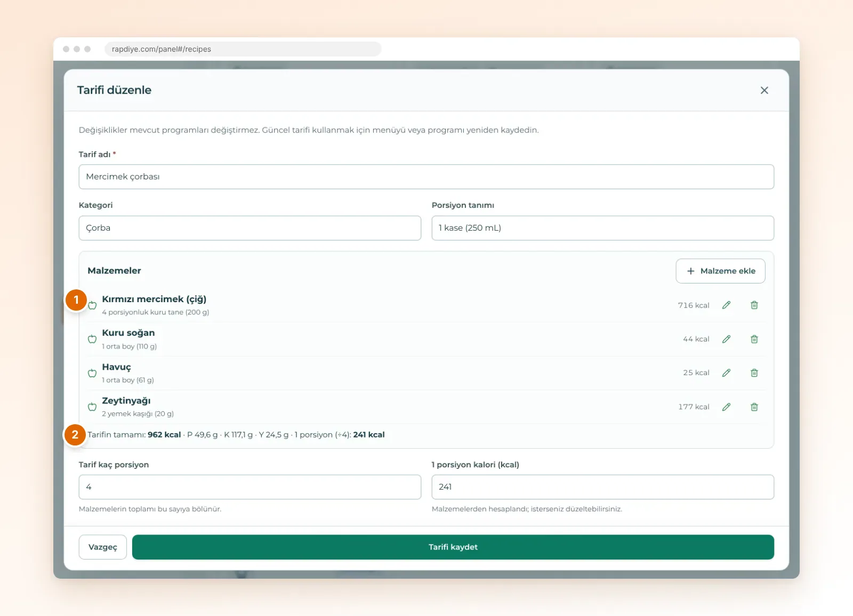Close the Tarifi düzenle dialog

[x=764, y=91]
